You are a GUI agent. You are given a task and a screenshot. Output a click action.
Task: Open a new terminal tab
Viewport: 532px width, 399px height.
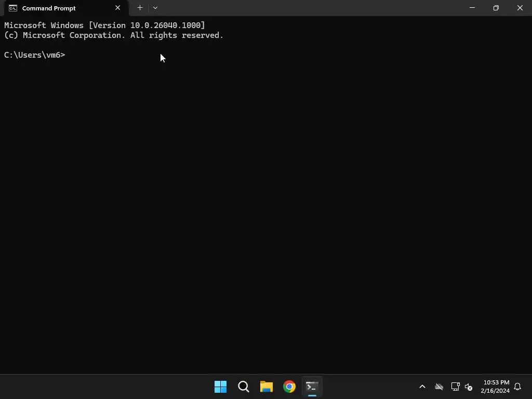point(140,8)
